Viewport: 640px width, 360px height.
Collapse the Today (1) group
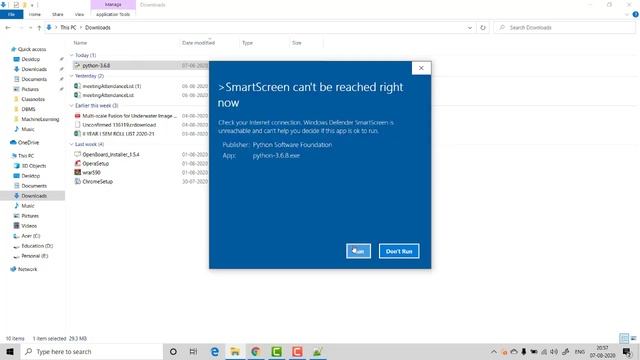click(71, 55)
